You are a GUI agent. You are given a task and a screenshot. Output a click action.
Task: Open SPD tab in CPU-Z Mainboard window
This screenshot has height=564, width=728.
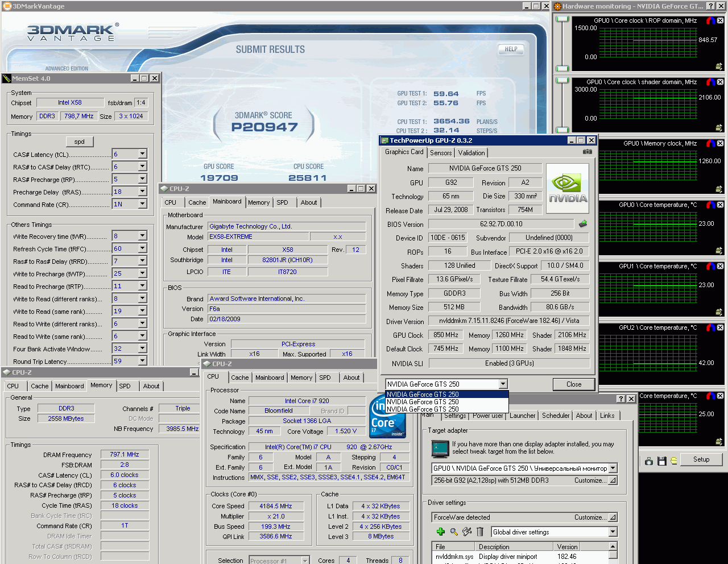tap(282, 202)
